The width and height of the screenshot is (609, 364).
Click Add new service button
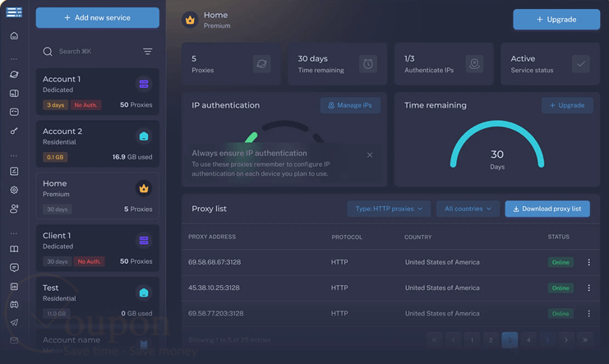(98, 18)
